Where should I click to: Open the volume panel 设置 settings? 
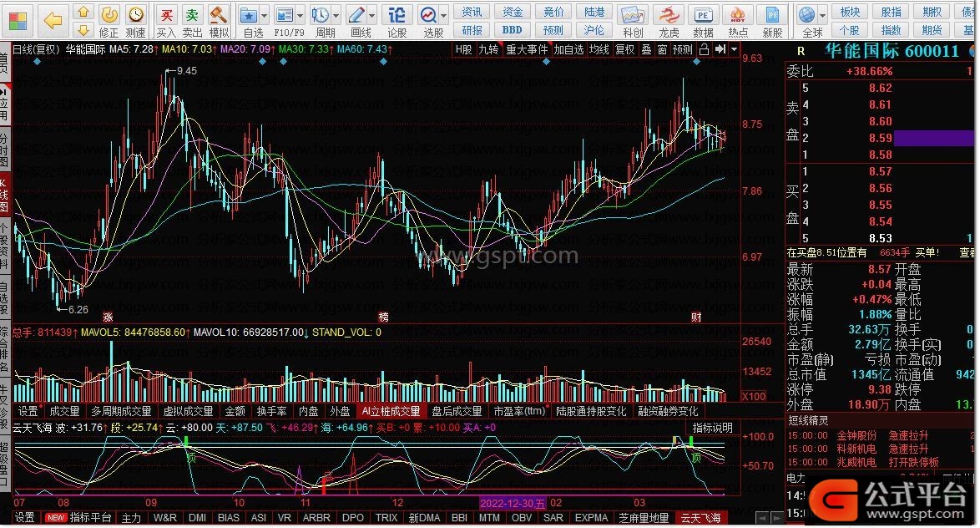(x=28, y=411)
